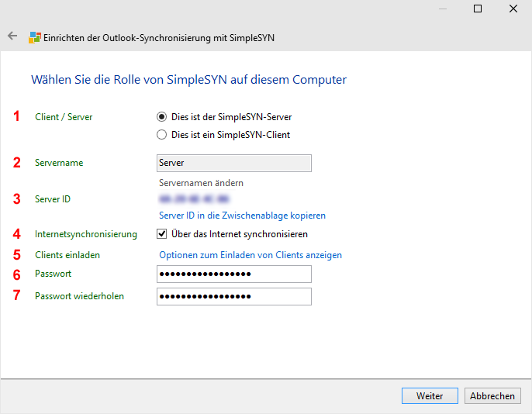Minimize the setup window
Viewport: 532px width, 414px height.
(x=442, y=9)
